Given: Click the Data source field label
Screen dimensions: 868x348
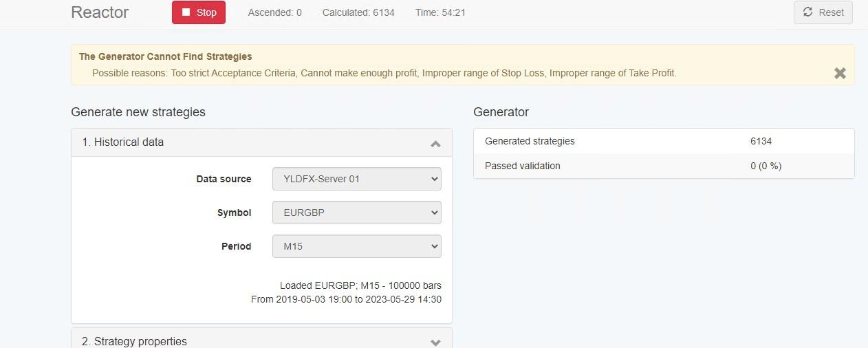Looking at the screenshot, I should point(224,179).
